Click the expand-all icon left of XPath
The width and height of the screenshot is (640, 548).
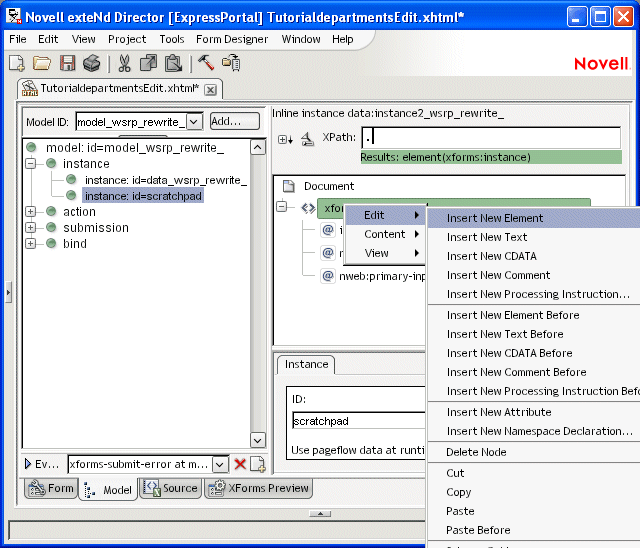click(x=285, y=140)
